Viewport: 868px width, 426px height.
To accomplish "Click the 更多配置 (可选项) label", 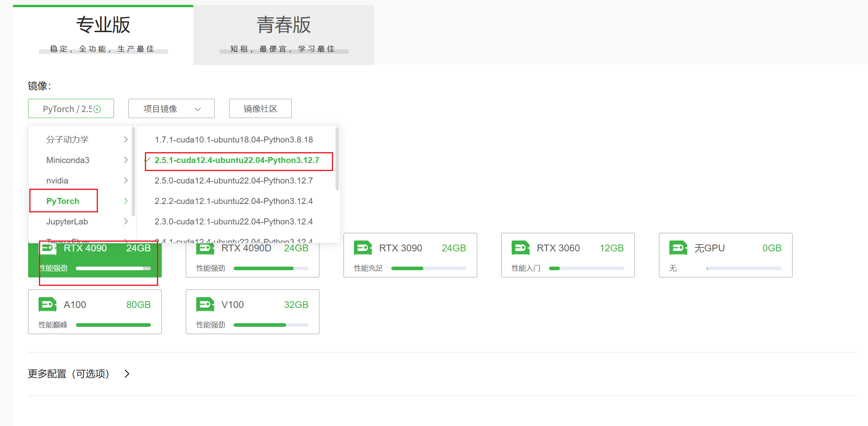I will [69, 374].
